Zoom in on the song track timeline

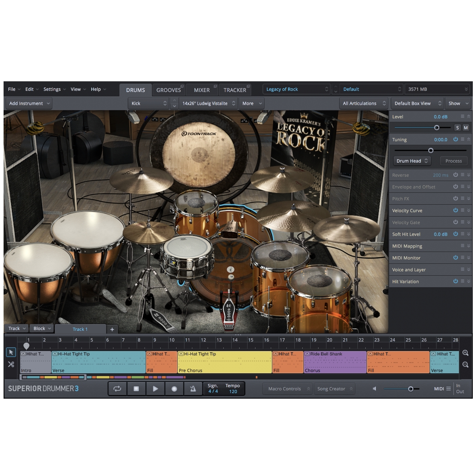465,353
